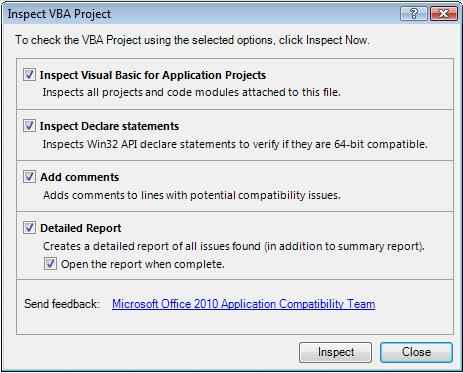
Task: Click the Inspect button
Action: pos(335,352)
